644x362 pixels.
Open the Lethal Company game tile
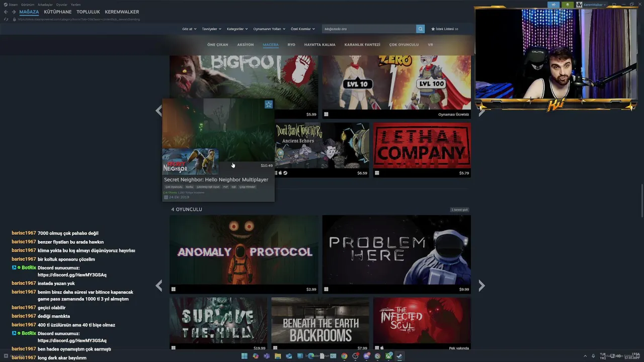pyautogui.click(x=422, y=150)
